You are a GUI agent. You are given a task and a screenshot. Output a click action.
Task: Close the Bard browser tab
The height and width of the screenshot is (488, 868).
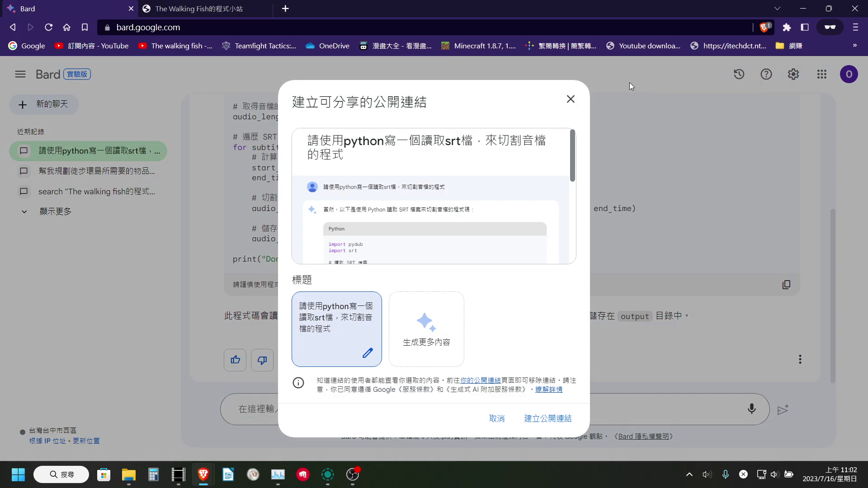click(x=131, y=9)
